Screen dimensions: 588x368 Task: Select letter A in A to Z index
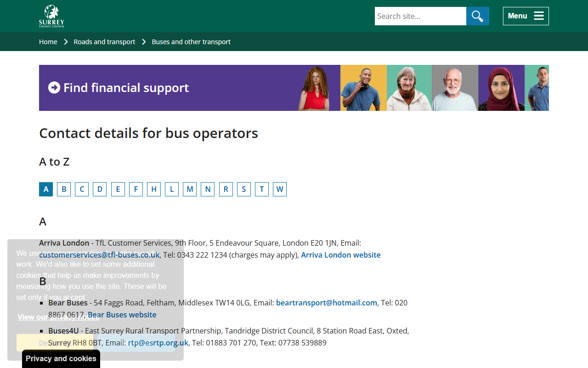pos(46,189)
